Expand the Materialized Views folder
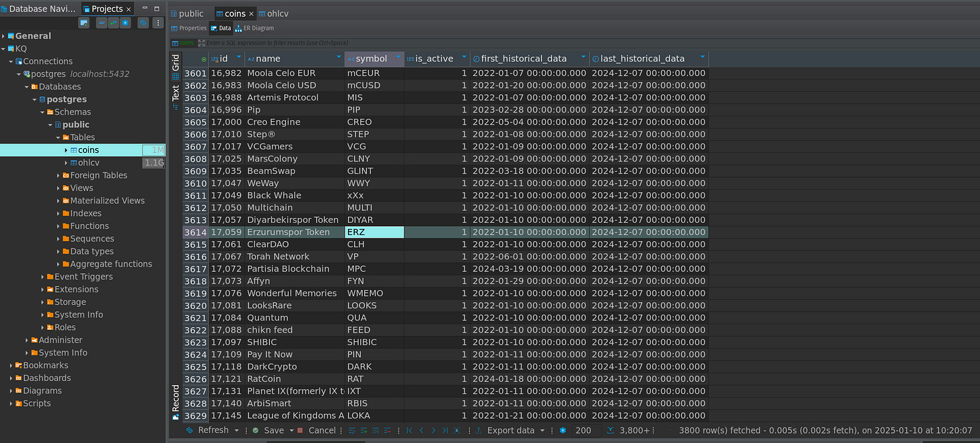Image resolution: width=980 pixels, height=443 pixels. (x=59, y=201)
